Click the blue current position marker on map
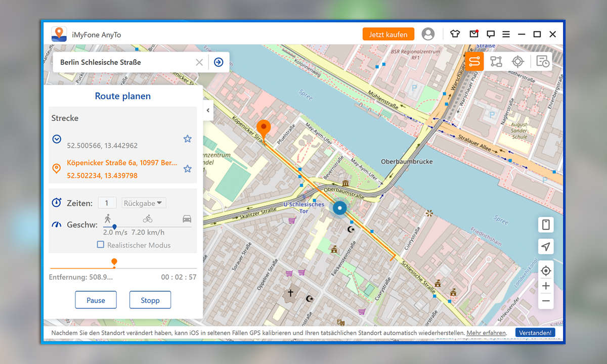 (340, 208)
